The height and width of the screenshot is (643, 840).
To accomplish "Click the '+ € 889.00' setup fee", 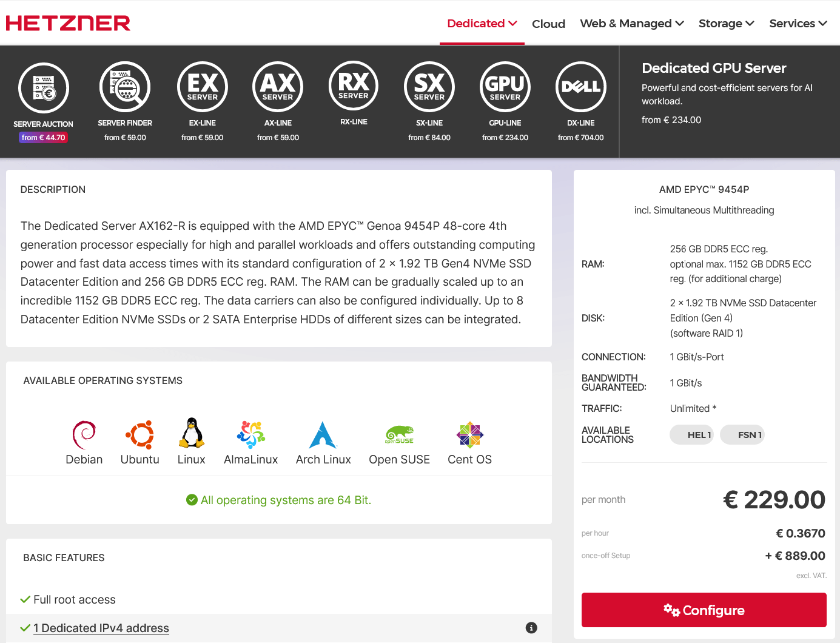I will pyautogui.click(x=795, y=556).
